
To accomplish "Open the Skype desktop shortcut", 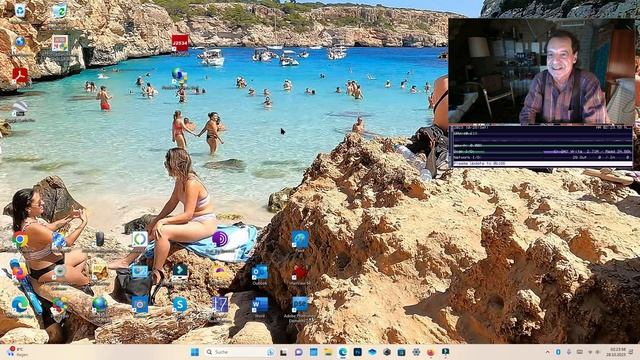I will pyautogui.click(x=180, y=304).
